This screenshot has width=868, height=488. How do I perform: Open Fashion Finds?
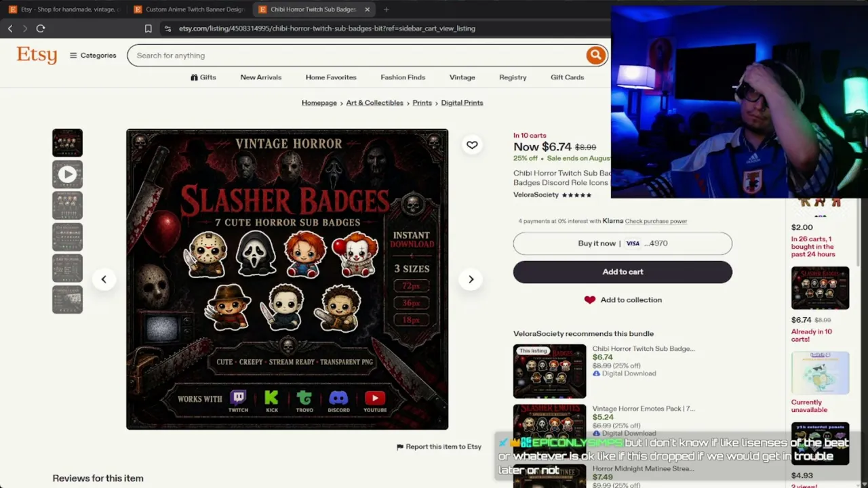(403, 77)
